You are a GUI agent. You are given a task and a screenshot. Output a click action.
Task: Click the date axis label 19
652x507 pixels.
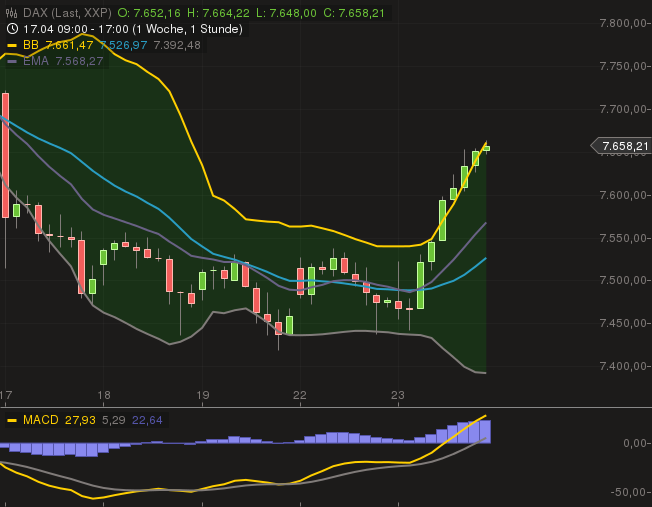click(x=203, y=395)
